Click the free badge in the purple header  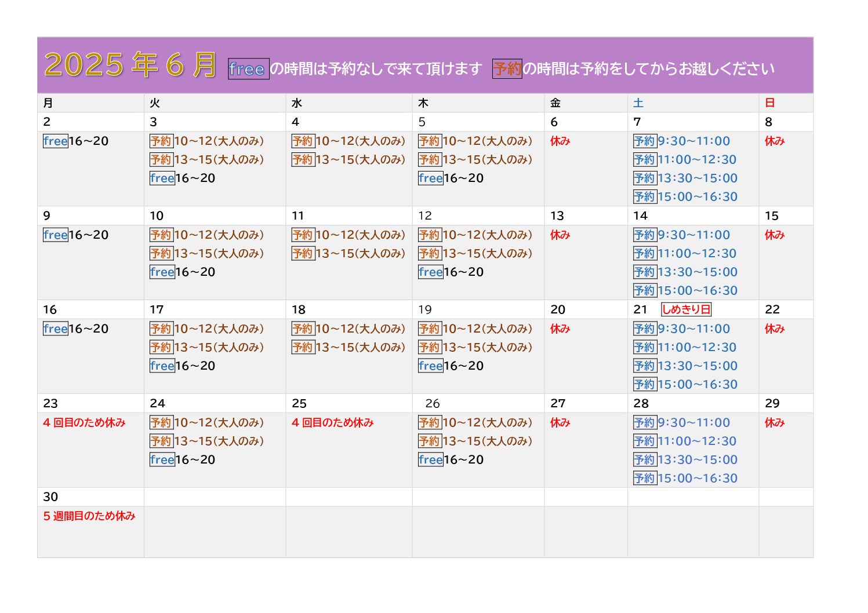coord(248,69)
